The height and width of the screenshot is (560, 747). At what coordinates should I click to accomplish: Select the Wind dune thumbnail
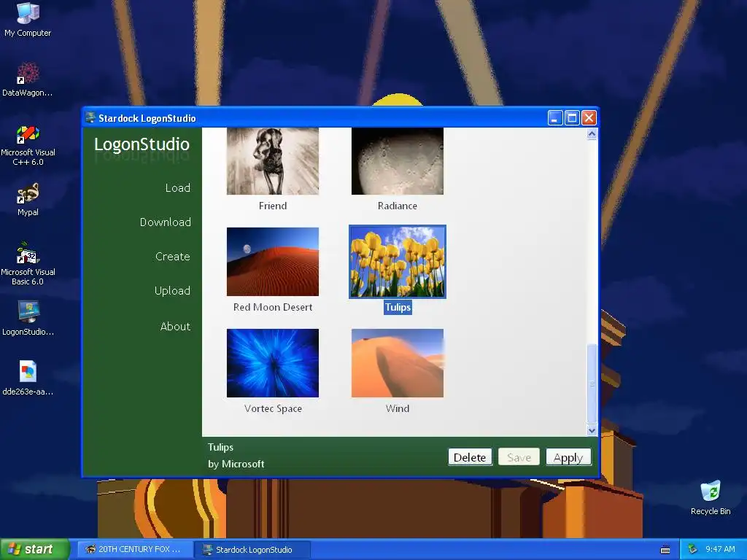398,363
